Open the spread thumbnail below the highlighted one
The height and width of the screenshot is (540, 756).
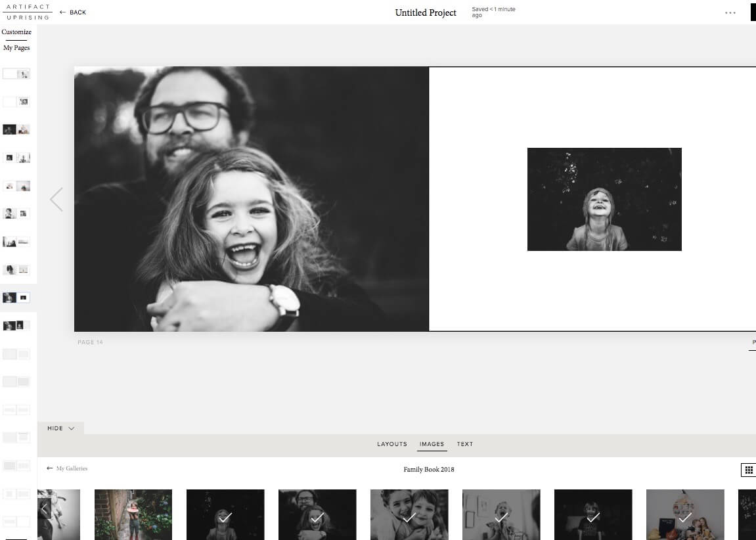[16, 325]
